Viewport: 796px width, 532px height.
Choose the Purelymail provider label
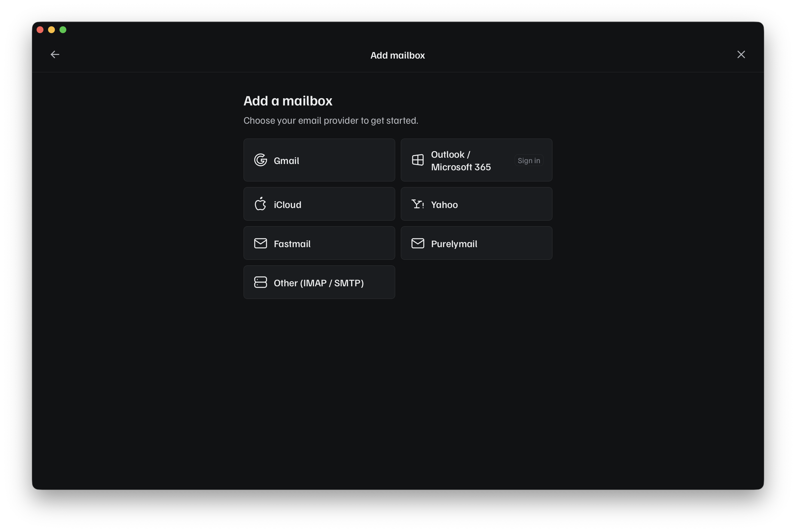[x=454, y=244]
